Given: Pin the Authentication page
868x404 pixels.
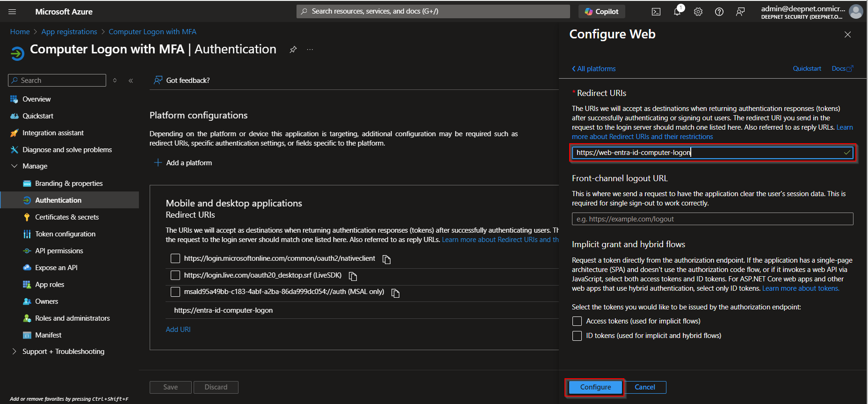Looking at the screenshot, I should coord(293,50).
